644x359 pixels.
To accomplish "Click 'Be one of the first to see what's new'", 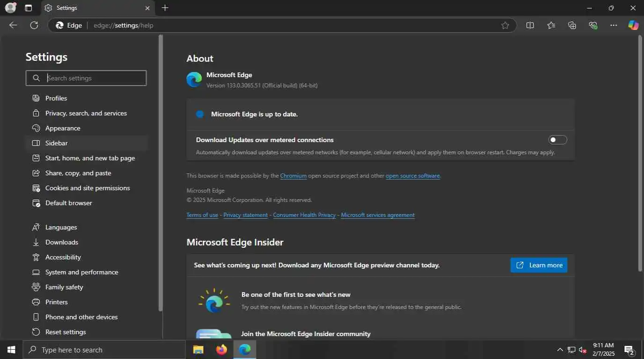I will (x=296, y=294).
